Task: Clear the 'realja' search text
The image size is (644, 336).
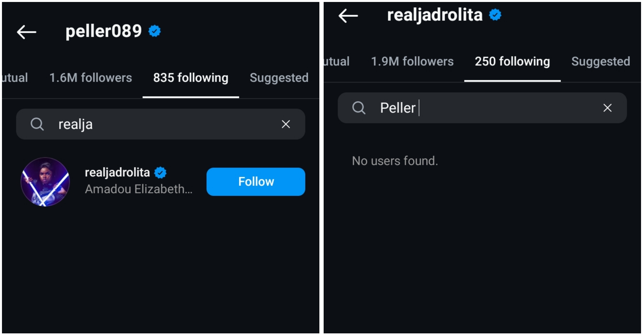Action: [x=286, y=124]
